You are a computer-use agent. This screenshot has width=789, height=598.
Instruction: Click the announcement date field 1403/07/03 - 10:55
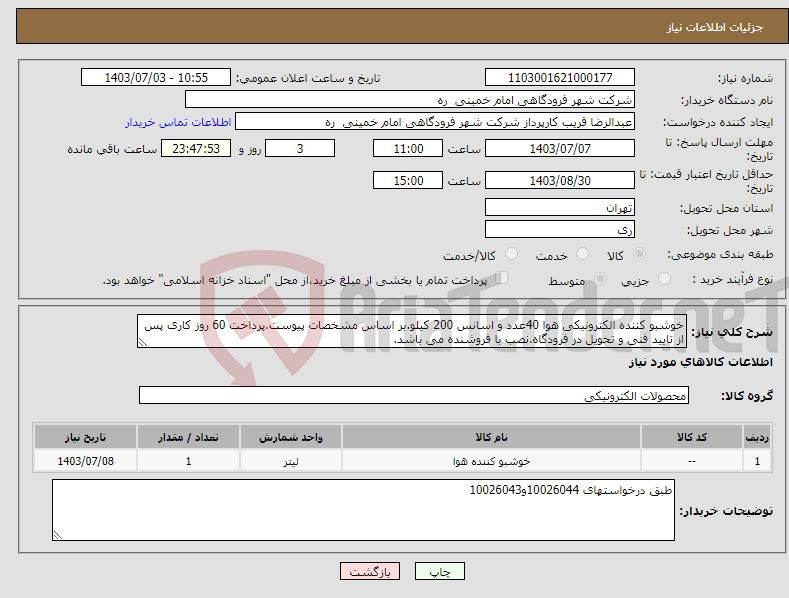(x=156, y=78)
